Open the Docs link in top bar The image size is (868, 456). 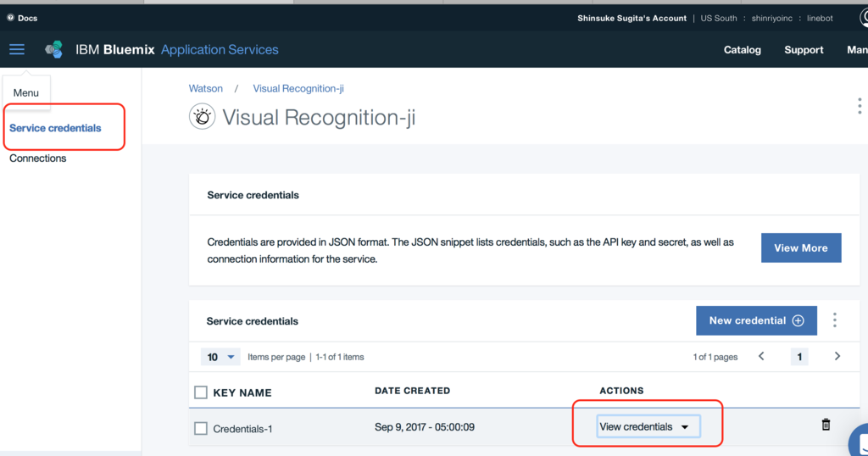coord(28,18)
